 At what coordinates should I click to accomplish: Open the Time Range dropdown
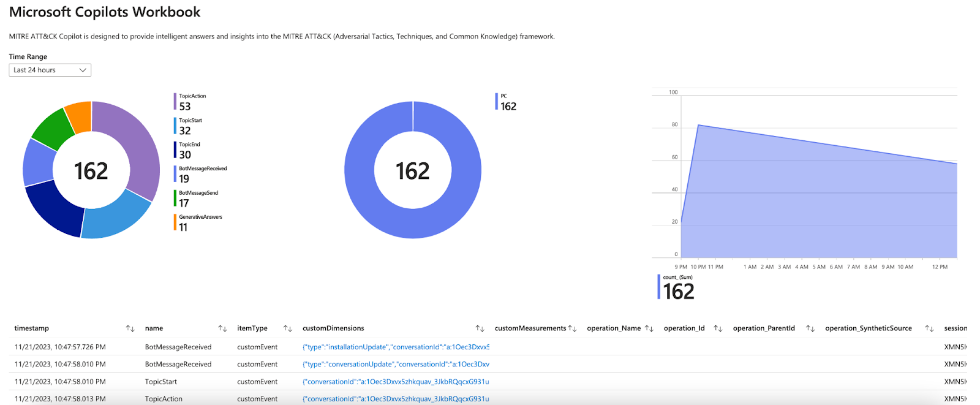(x=50, y=70)
